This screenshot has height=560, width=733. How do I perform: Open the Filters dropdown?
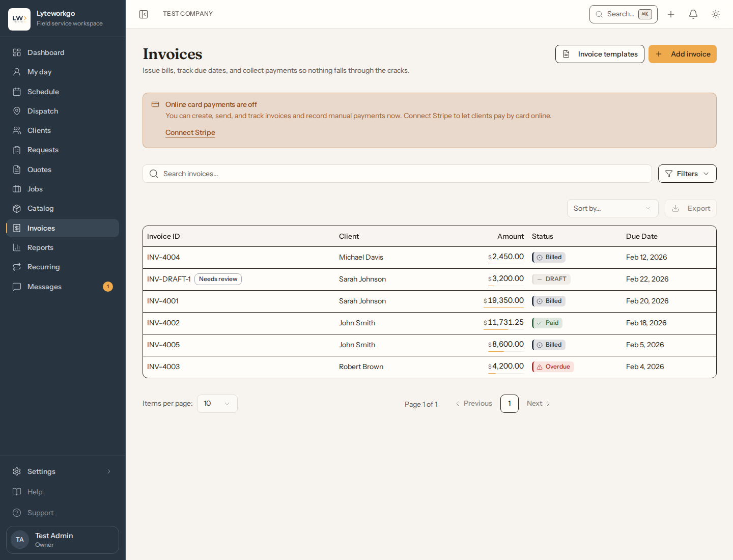click(687, 174)
